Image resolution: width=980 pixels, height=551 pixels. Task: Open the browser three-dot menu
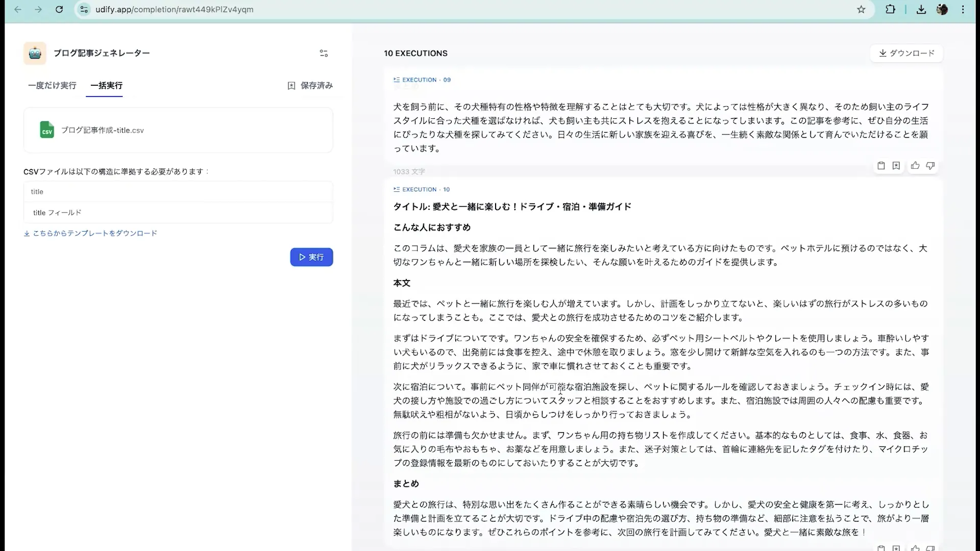click(964, 10)
